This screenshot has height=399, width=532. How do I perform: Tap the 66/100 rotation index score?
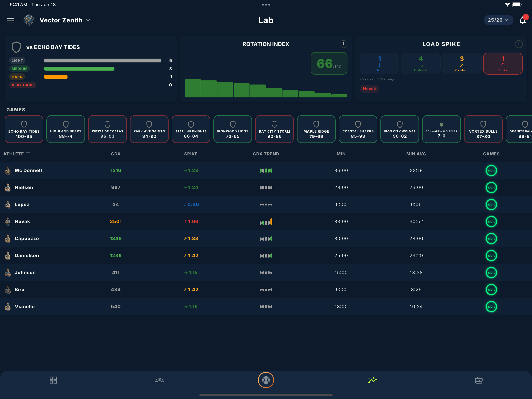(329, 63)
